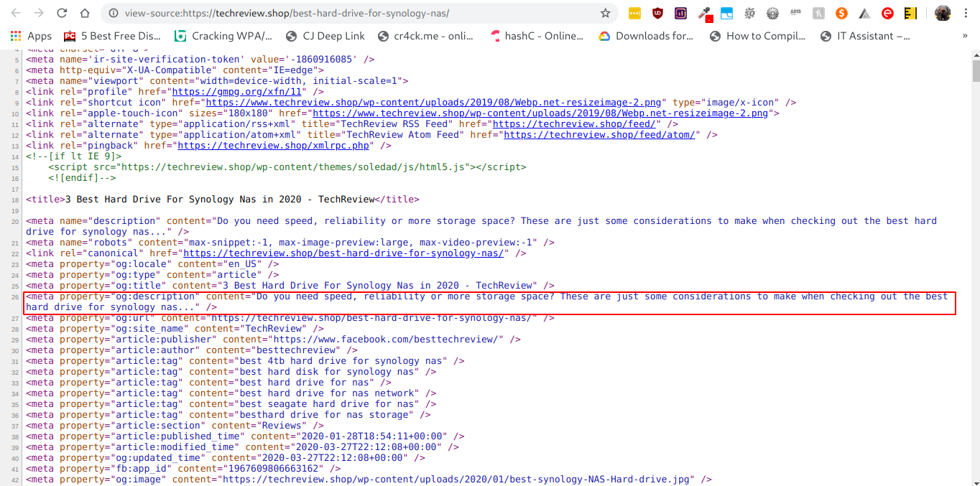This screenshot has width=980, height=486.
Task: Open uBlock Origin extension
Action: [x=657, y=13]
